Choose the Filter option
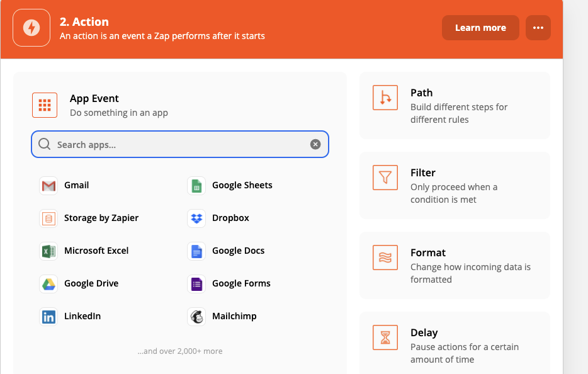The image size is (588, 374). (454, 185)
